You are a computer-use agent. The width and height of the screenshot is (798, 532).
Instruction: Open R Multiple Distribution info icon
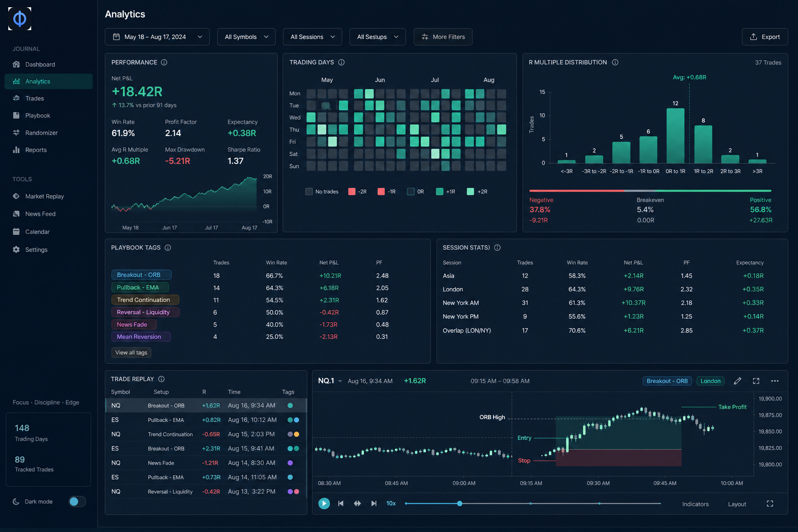pyautogui.click(x=615, y=62)
